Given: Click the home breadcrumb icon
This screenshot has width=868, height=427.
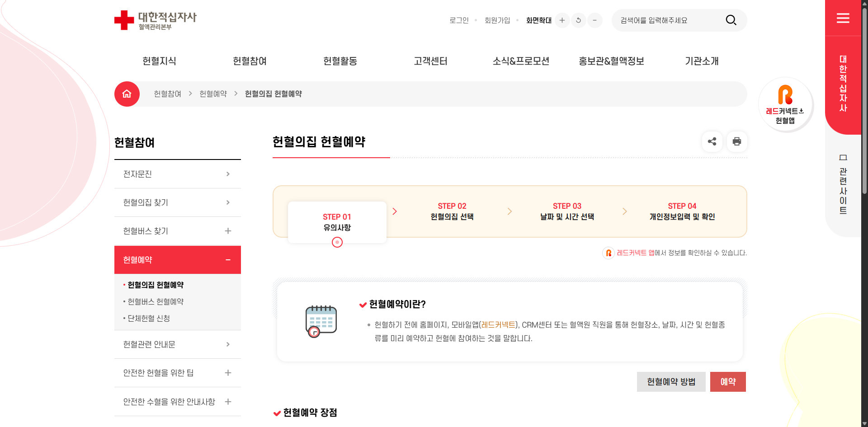Looking at the screenshot, I should coord(127,94).
